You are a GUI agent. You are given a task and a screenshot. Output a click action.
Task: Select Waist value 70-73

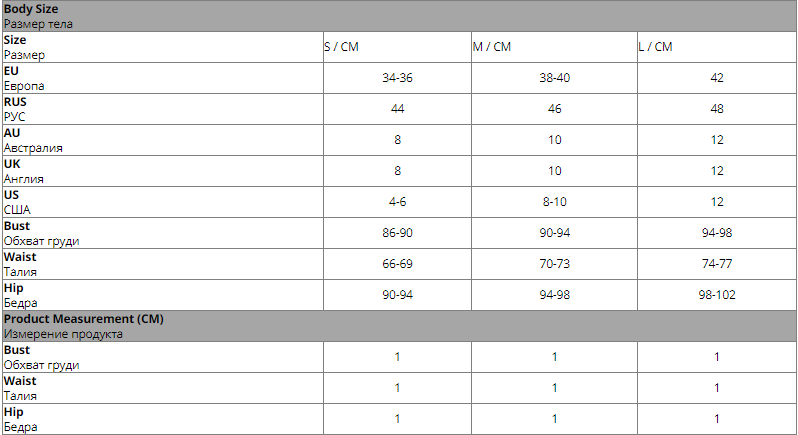[554, 265]
